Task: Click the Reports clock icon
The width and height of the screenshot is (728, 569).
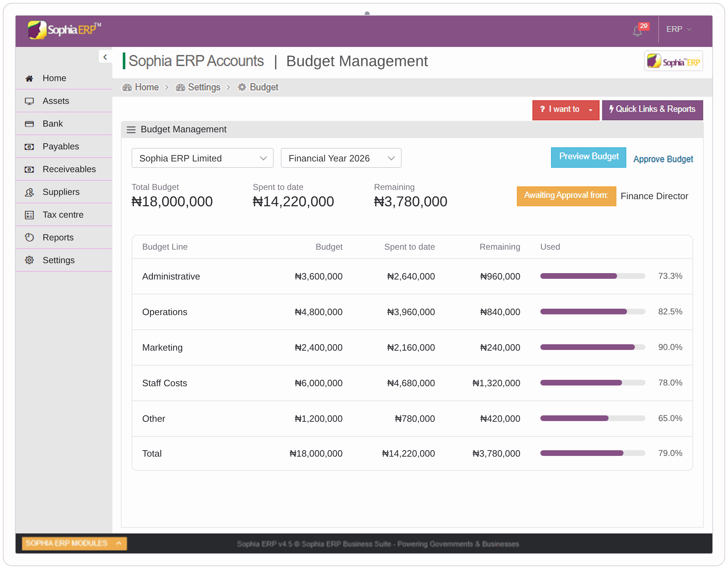Action: [29, 238]
